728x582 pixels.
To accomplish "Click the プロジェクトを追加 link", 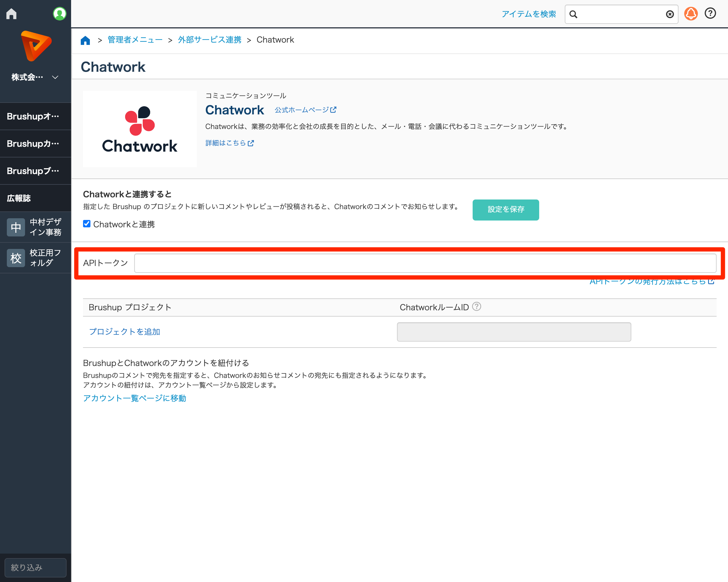I will coord(125,332).
